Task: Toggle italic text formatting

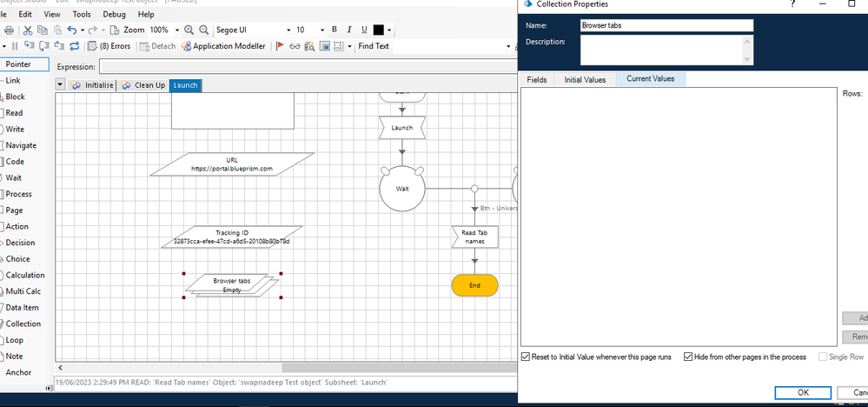Action: (x=348, y=30)
